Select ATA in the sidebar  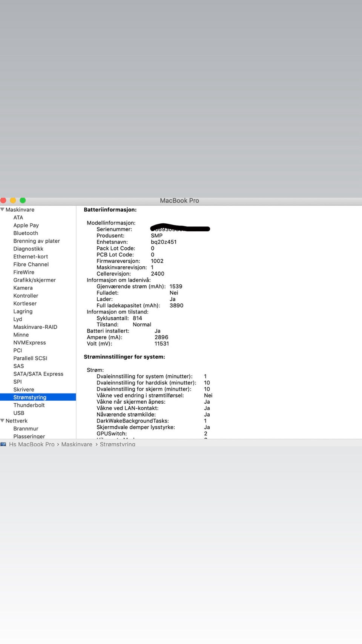click(x=18, y=217)
